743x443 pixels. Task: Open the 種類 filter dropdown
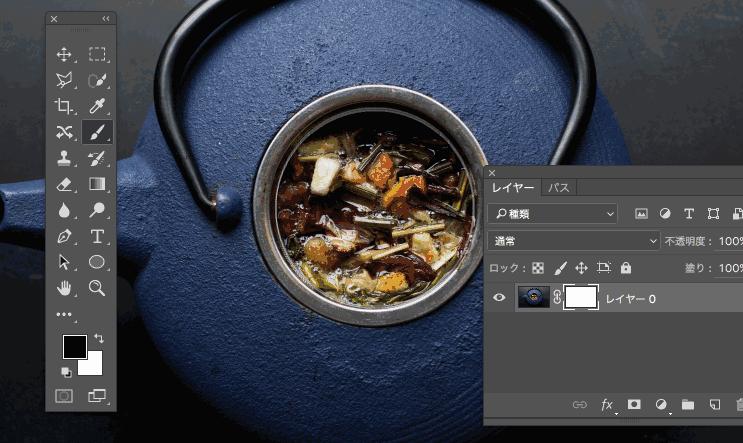[553, 214]
